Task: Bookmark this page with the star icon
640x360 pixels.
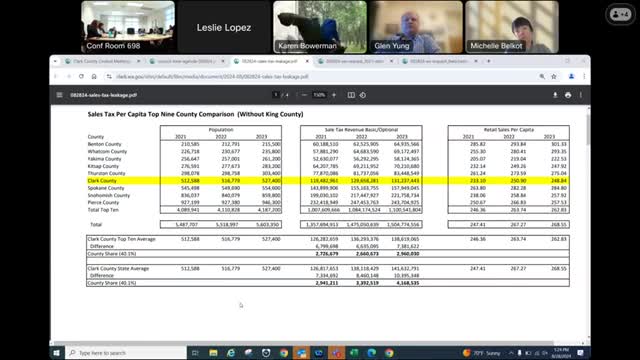Action: coord(554,76)
